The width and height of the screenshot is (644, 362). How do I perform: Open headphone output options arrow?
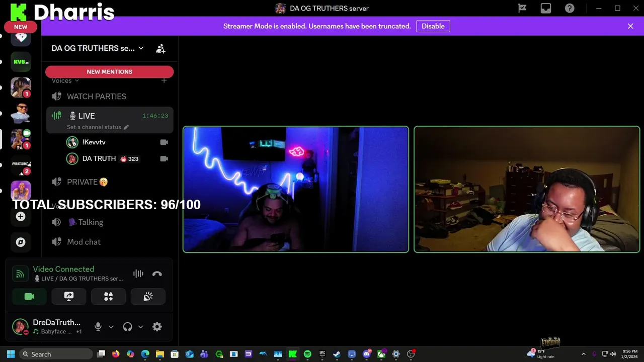[140, 327]
